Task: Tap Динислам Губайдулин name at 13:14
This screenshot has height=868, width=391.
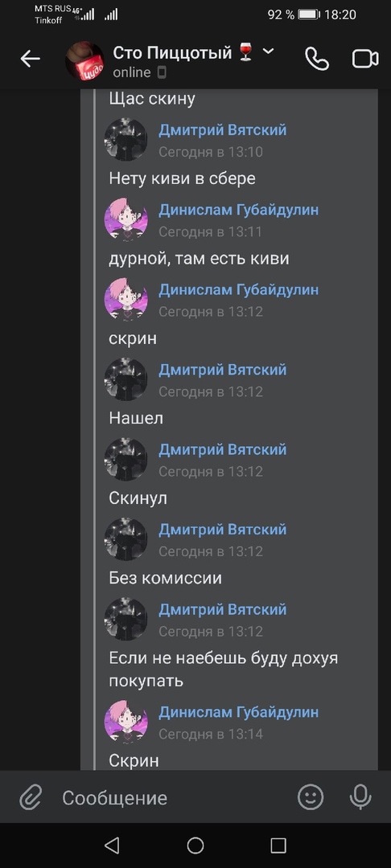Action: point(239,712)
